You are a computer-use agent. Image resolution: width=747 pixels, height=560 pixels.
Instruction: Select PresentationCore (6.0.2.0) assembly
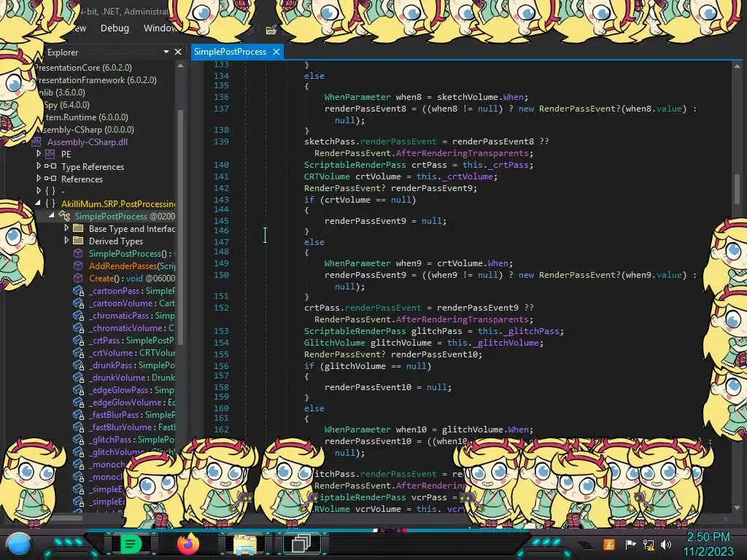83,68
